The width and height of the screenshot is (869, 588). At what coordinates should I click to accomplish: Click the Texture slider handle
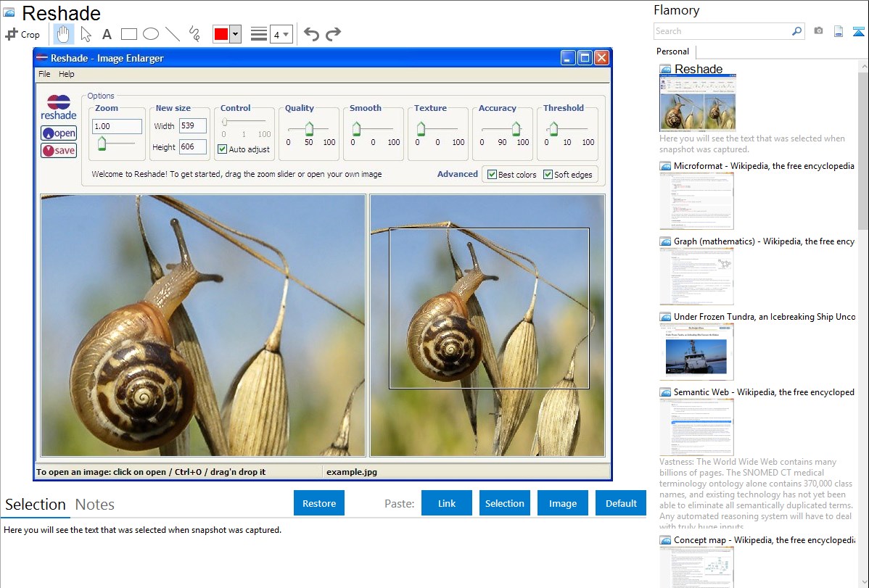click(x=421, y=128)
